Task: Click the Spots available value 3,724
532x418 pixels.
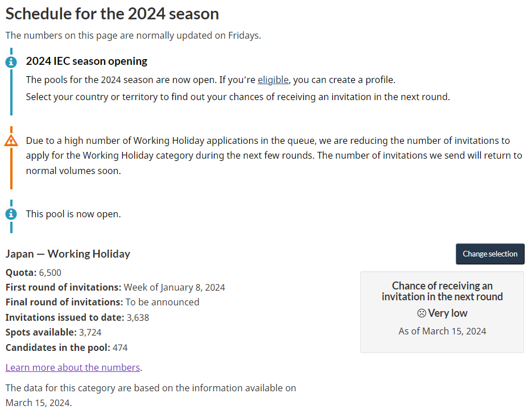Action: pos(90,333)
